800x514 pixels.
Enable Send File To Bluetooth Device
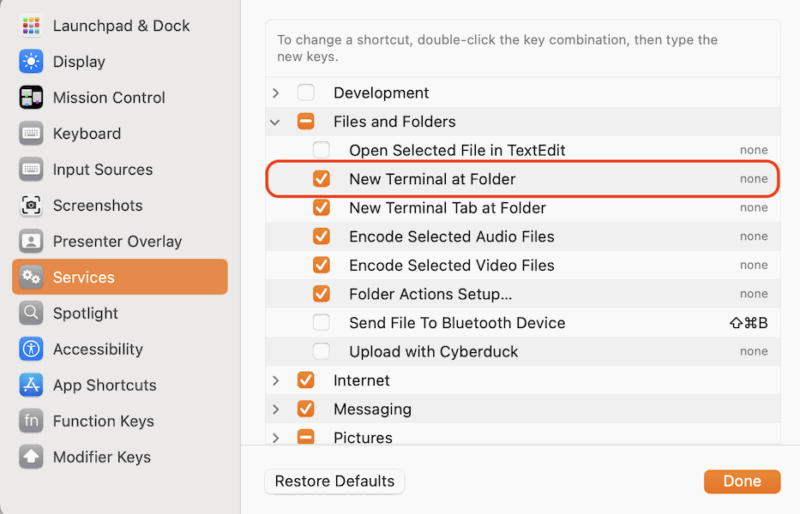coord(321,323)
